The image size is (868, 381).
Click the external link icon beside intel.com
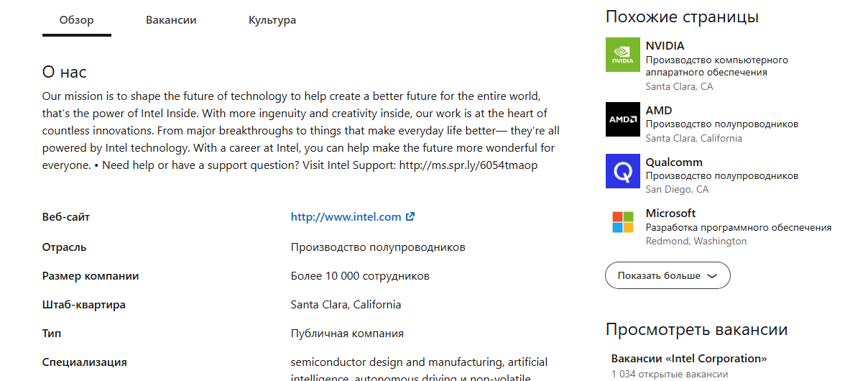tap(410, 217)
